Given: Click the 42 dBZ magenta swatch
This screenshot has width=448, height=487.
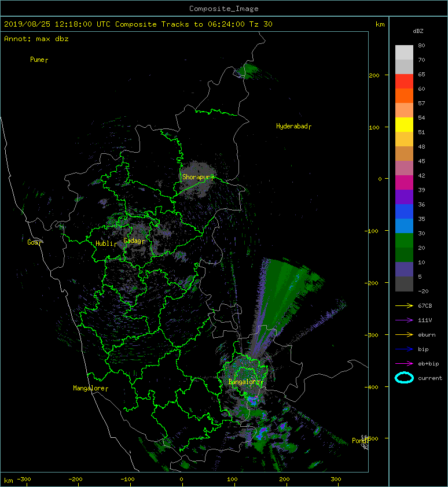Looking at the screenshot, I should point(404,182).
